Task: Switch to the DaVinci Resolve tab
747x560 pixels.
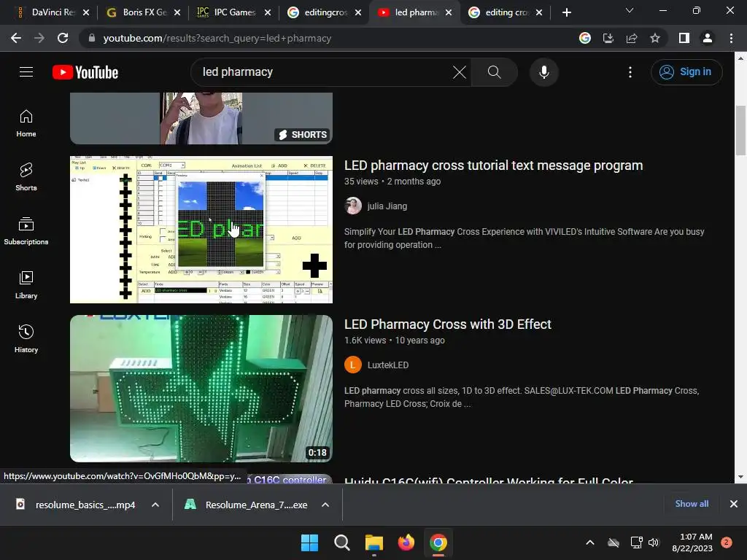Action: click(x=53, y=12)
